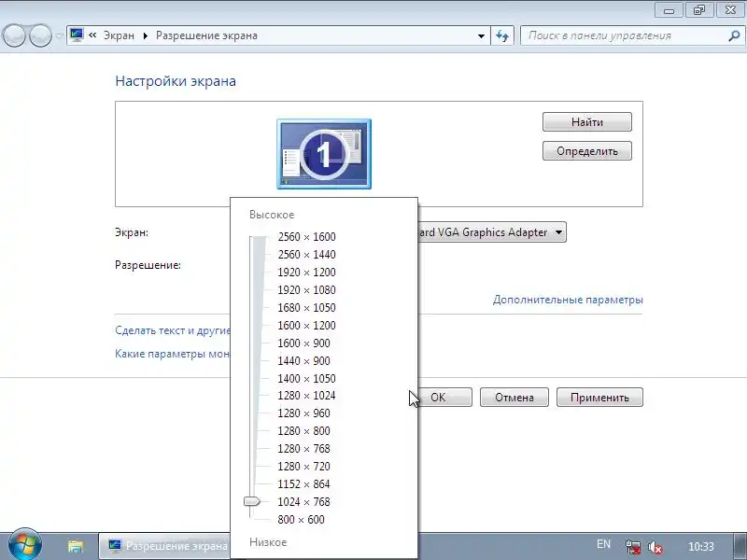
Task: Select resolution 1024 × 768
Action: coord(304,501)
